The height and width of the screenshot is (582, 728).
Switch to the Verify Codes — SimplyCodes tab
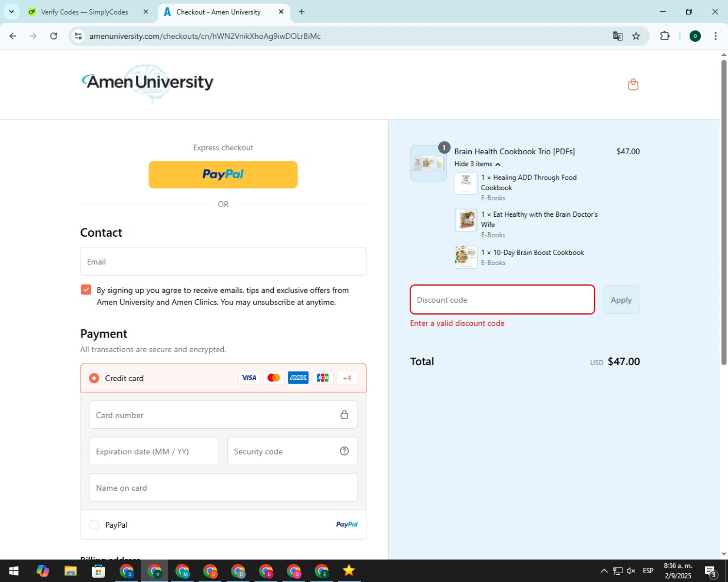(x=84, y=12)
